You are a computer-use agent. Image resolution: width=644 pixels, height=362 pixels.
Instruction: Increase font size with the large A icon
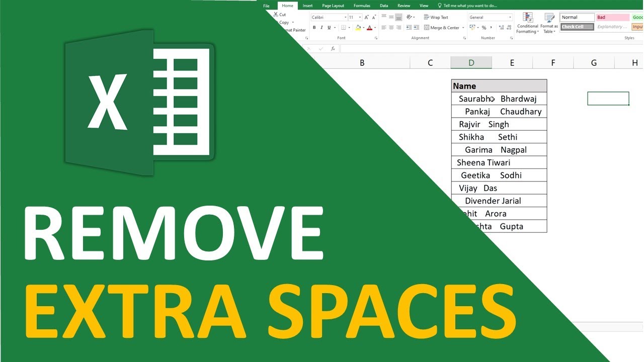366,17
